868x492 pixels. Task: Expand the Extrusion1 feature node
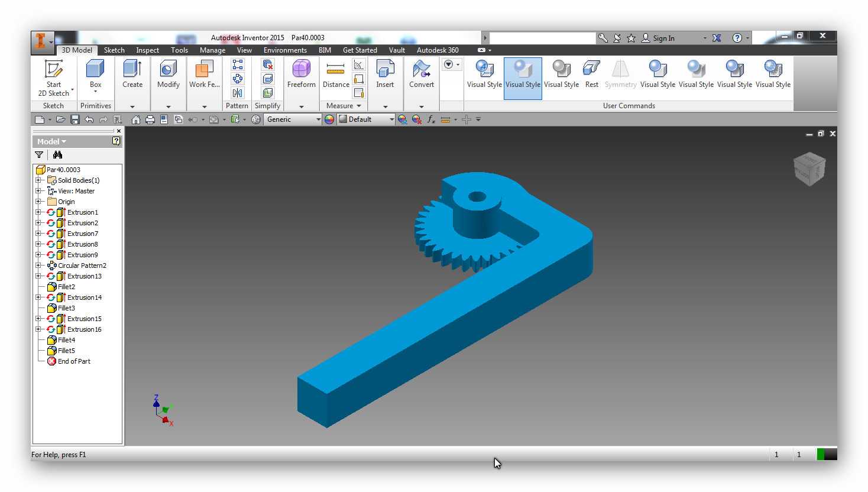(x=38, y=212)
